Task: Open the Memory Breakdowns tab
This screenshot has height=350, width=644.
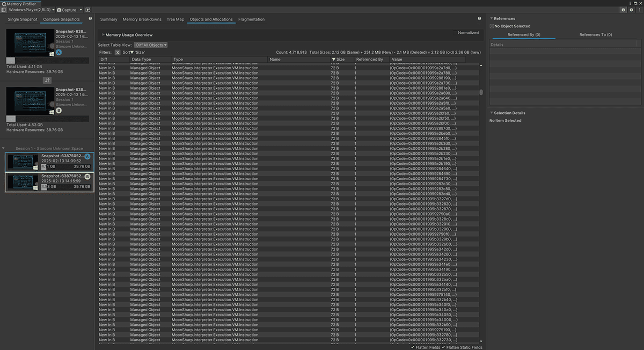Action: coord(142,19)
